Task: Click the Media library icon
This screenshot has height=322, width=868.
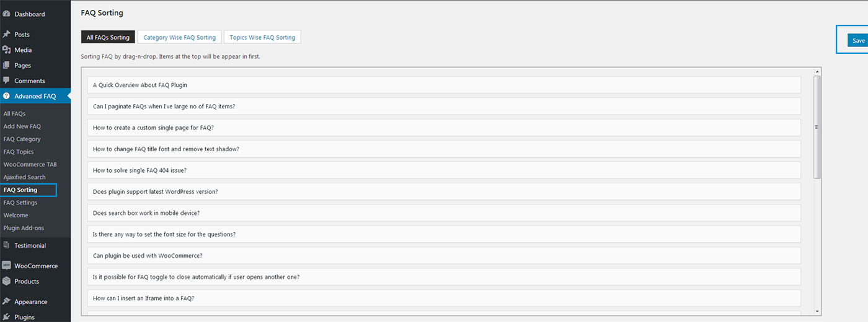Action: (x=6, y=50)
